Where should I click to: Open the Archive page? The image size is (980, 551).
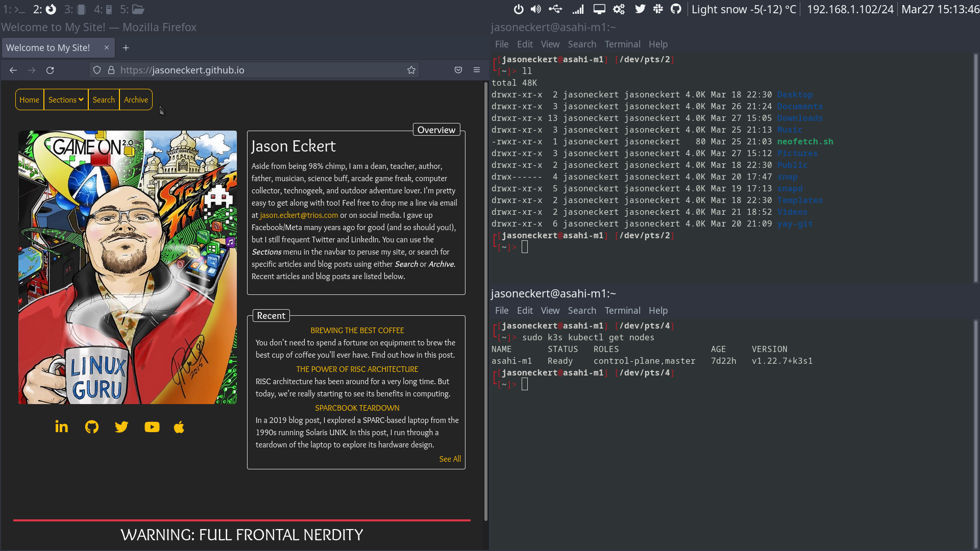pyautogui.click(x=135, y=99)
